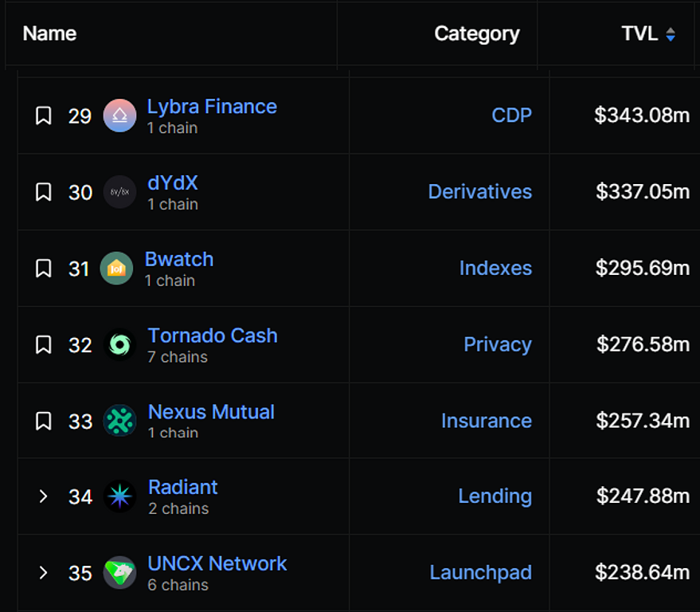Click the UNCX Network logo icon

pos(119,573)
